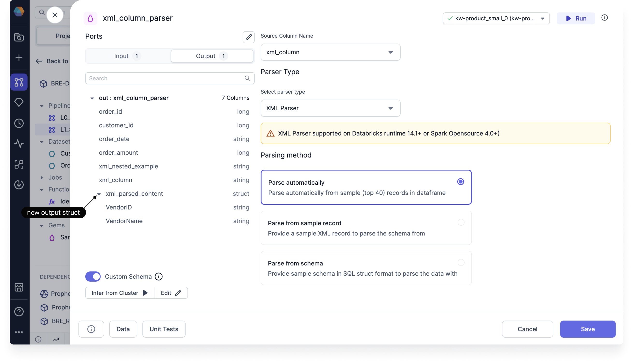Viewport: 633px width, 364px height.
Task: Click the ports Search input field
Action: pos(165,78)
